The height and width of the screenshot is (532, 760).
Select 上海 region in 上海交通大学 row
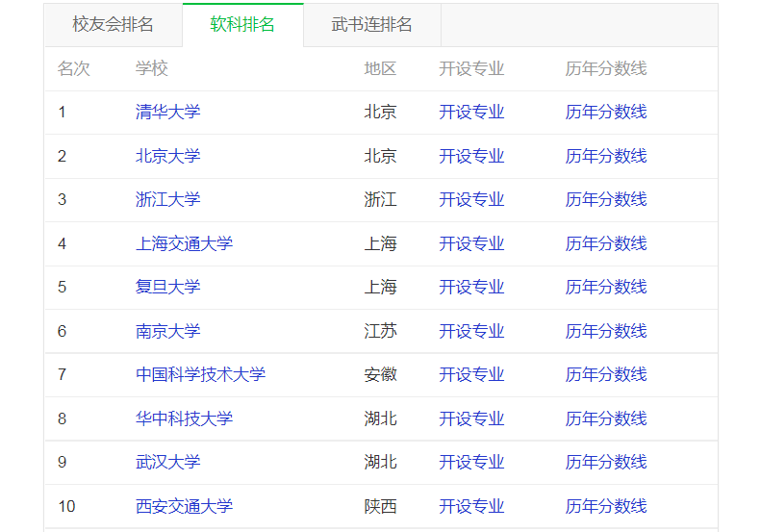(381, 243)
